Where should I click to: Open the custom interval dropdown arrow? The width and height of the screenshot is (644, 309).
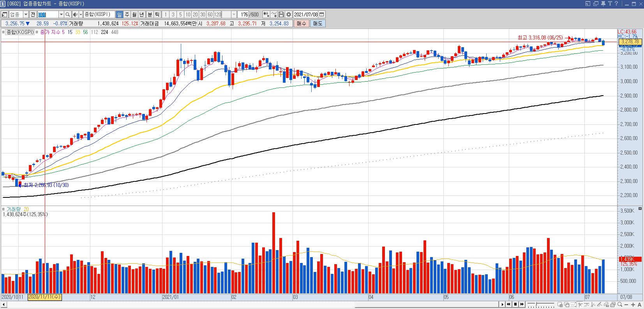point(234,14)
